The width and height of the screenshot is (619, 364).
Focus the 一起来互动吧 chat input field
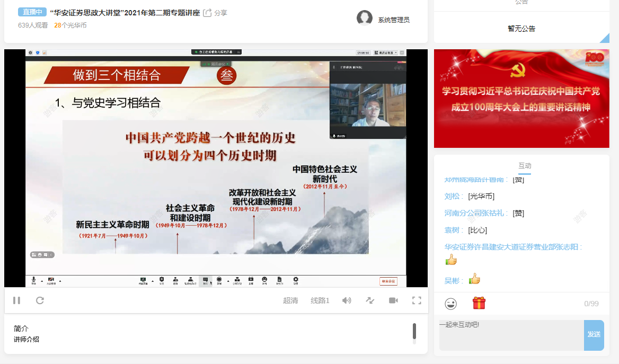(x=511, y=335)
